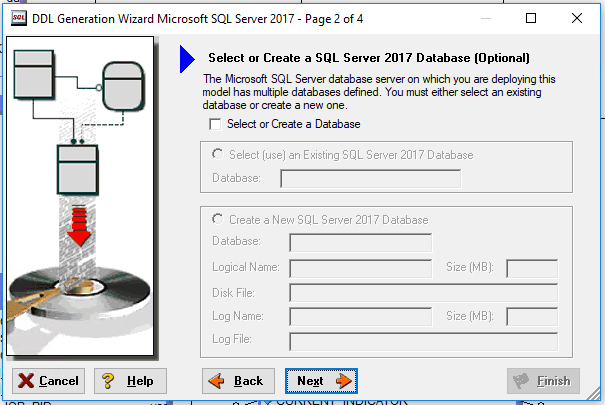This screenshot has height=405, width=605.
Task: Cancel the DDL Generation Wizard
Action: pyautogui.click(x=48, y=381)
